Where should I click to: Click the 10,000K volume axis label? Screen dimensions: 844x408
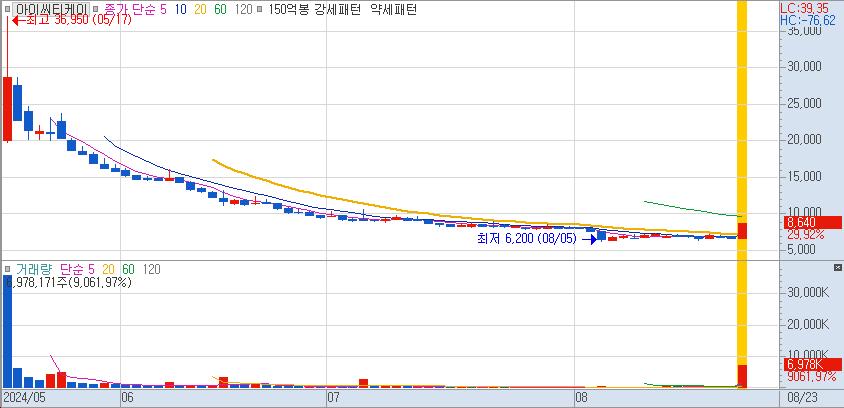coord(809,356)
